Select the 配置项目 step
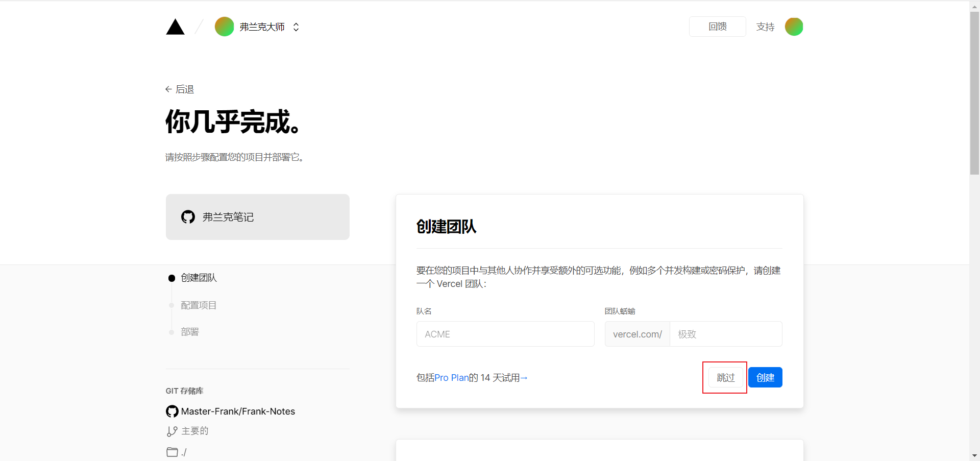The width and height of the screenshot is (980, 461). [x=199, y=305]
